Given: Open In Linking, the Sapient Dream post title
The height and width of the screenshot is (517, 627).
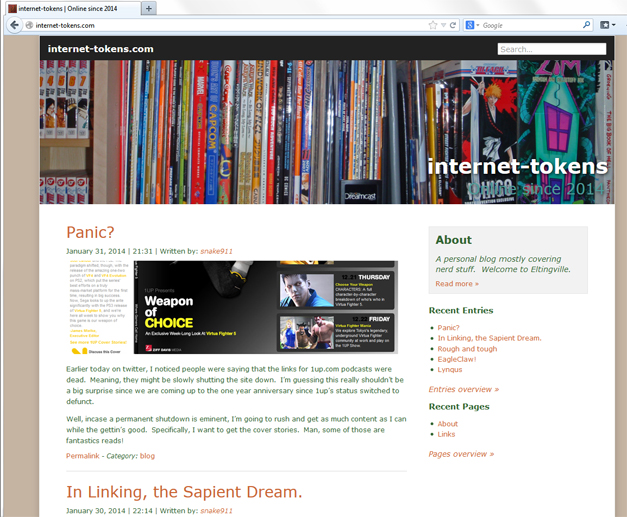Looking at the screenshot, I should pyautogui.click(x=184, y=492).
